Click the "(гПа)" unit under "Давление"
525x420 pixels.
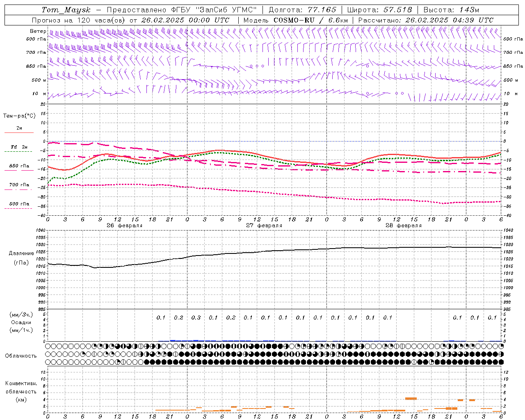pyautogui.click(x=21, y=263)
